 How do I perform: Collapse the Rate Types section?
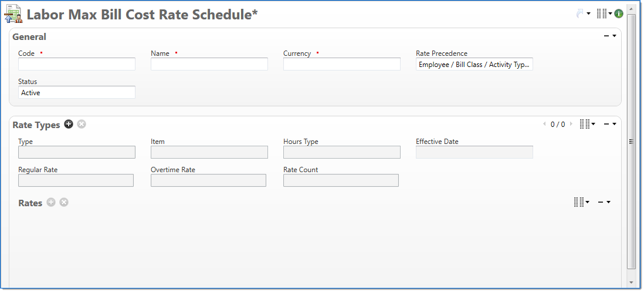pyautogui.click(x=609, y=124)
